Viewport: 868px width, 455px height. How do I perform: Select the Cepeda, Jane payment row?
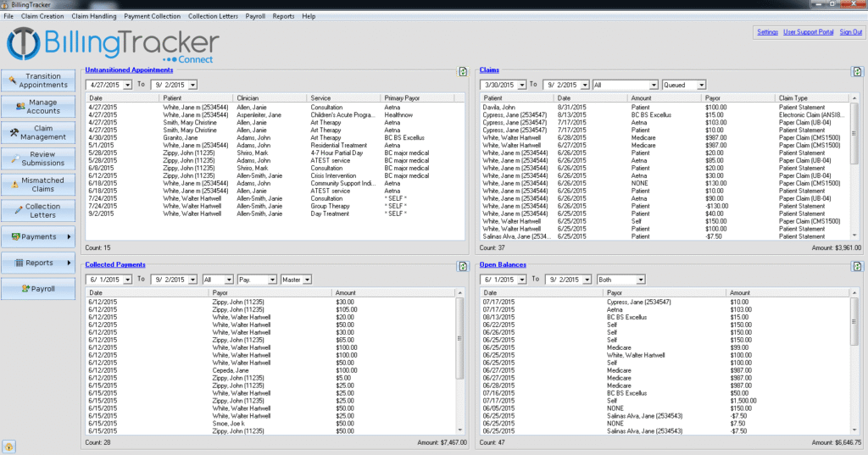coord(271,370)
